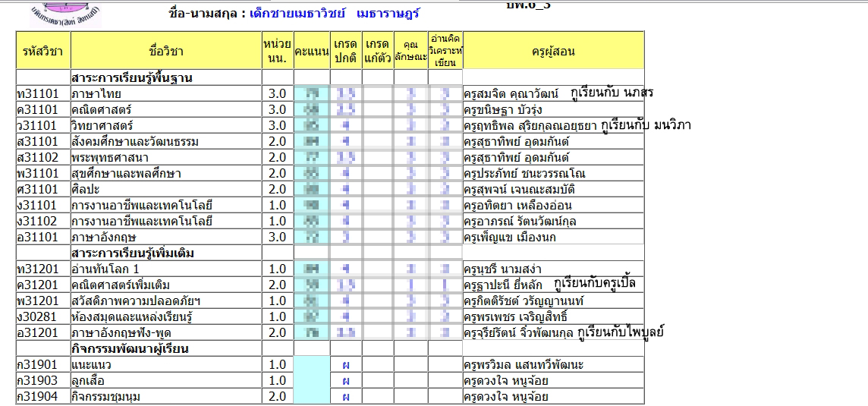This screenshot has width=868, height=406.
Task: Select course code อ31201
Action: [38, 333]
